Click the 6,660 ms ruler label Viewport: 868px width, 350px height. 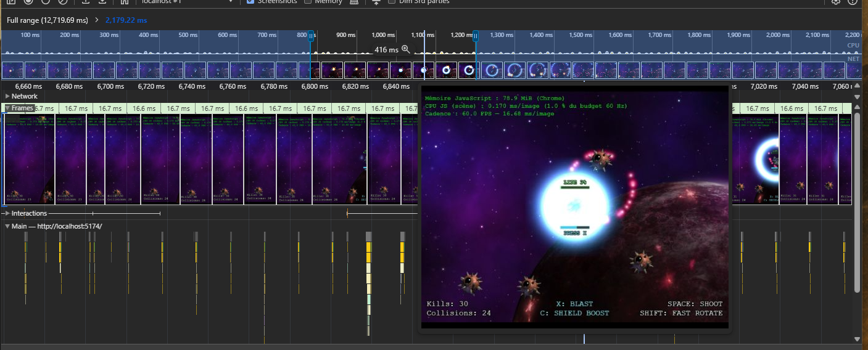coord(28,87)
